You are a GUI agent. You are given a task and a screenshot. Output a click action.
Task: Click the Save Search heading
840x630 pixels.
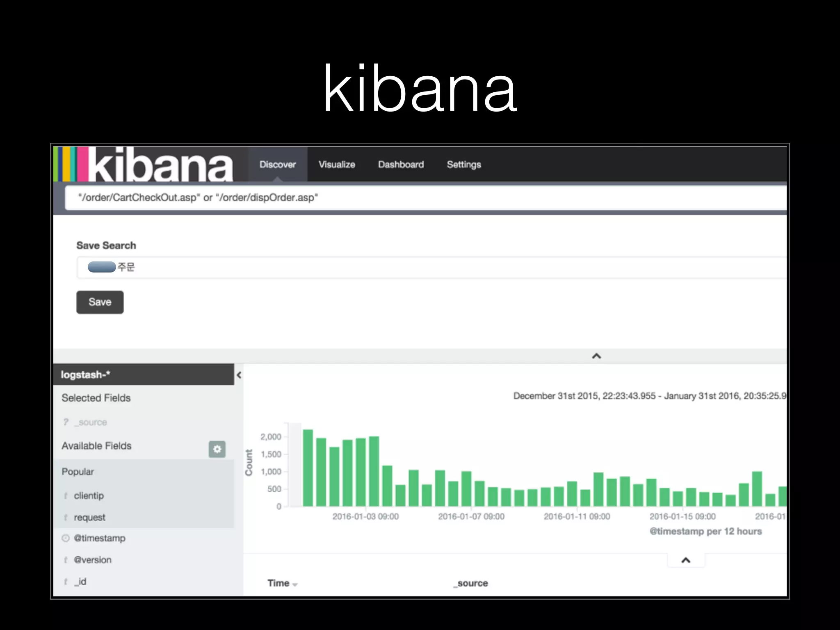[106, 245]
